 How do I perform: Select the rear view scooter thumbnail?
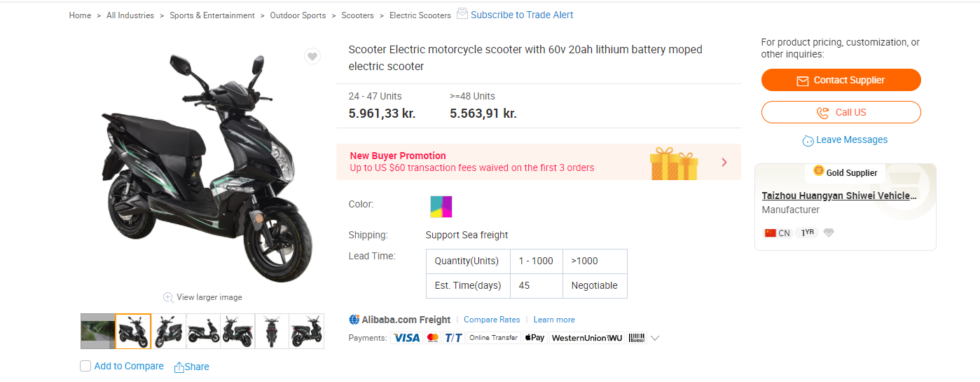(272, 331)
